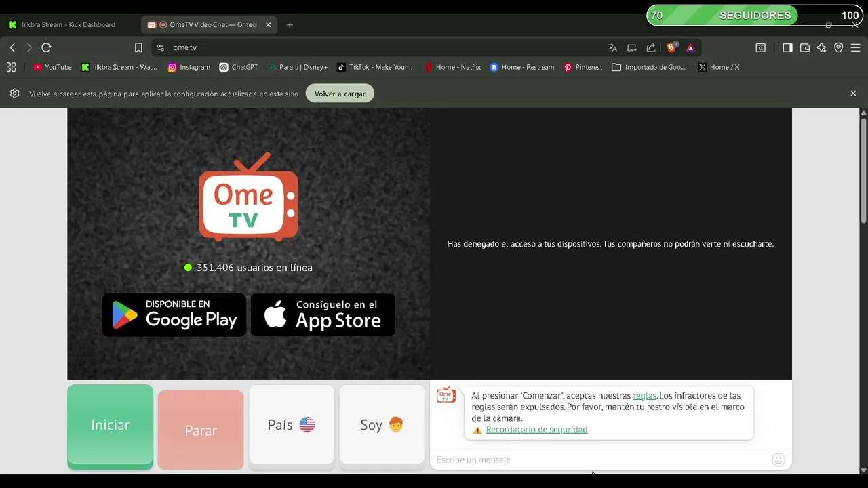Open the TikTok bookmark

375,67
